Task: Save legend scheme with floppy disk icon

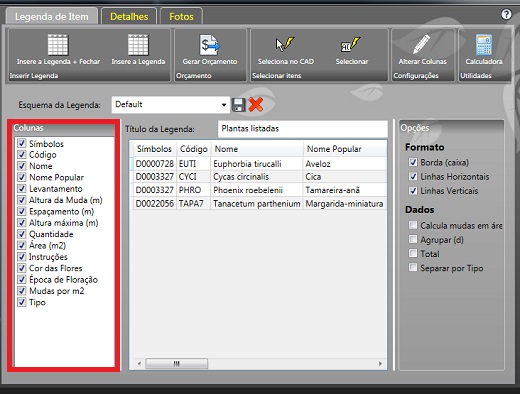Action: 238,105
